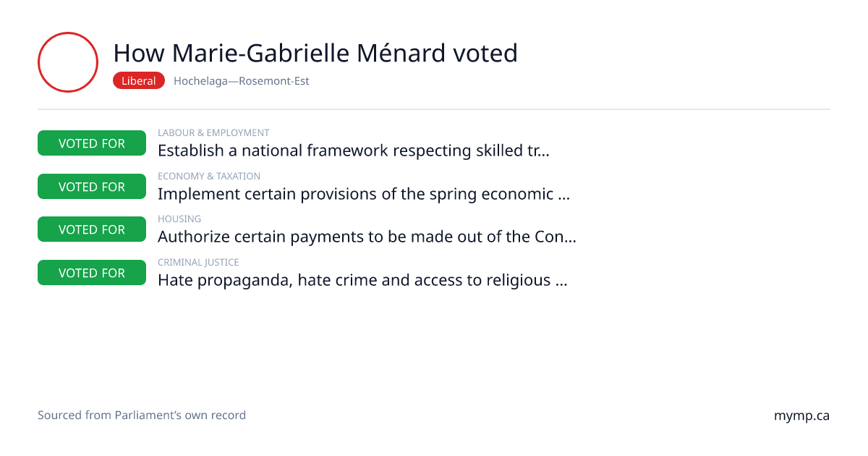
Task: Open the Hochelaga—Rosemont-Est riding label
Action: pos(242,81)
